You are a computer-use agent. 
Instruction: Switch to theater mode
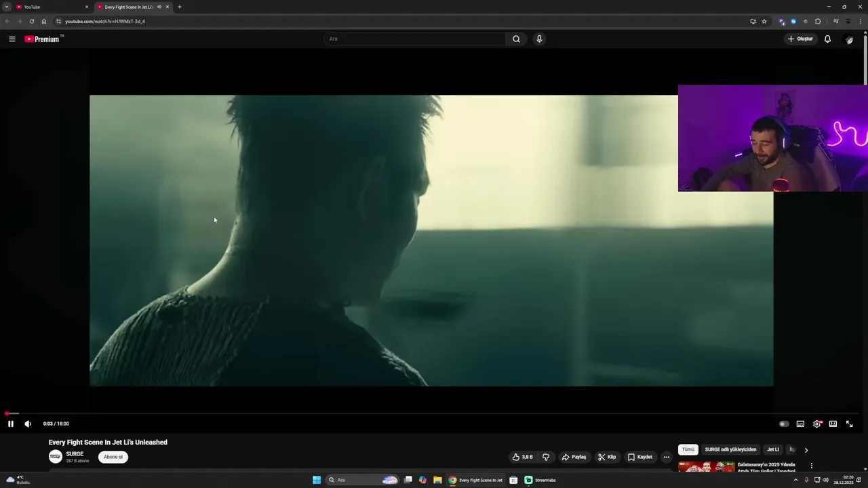(833, 424)
